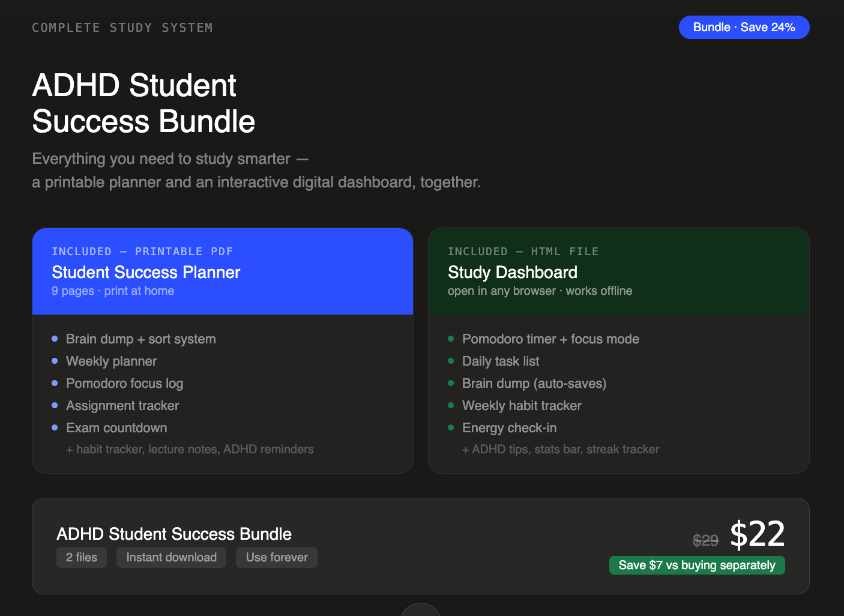
Task: Open the Student Success Planner card title
Action: [x=146, y=272]
